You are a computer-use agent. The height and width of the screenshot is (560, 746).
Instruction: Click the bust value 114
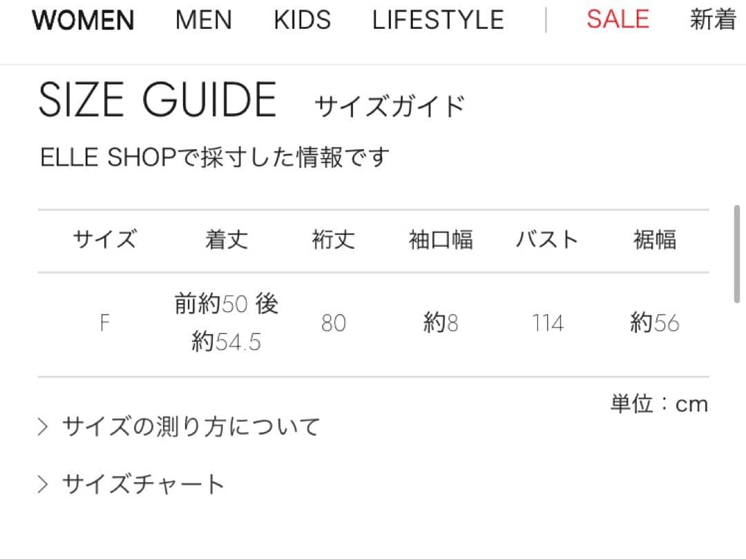[x=548, y=323]
